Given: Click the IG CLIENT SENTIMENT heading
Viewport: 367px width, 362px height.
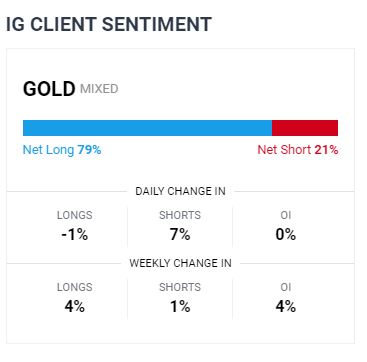Looking at the screenshot, I should tap(109, 24).
